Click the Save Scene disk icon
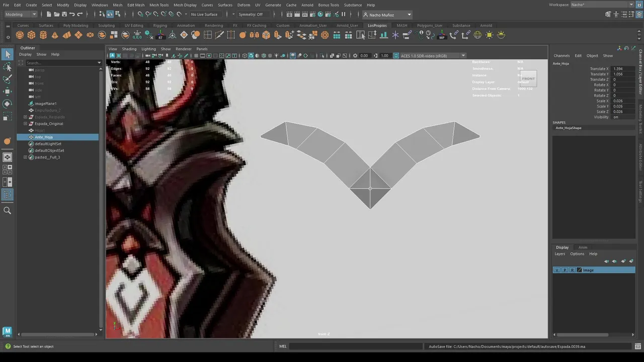Viewport: 644px width, 362px height. 64,14
